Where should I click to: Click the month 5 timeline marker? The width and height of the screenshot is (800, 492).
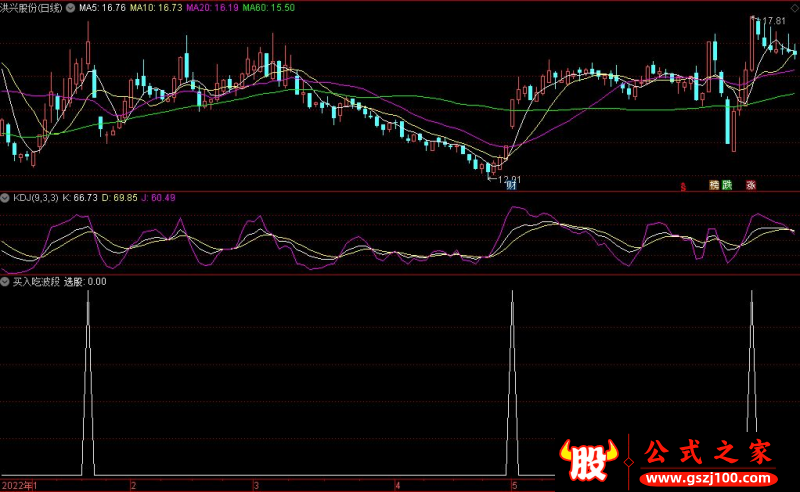(x=515, y=485)
